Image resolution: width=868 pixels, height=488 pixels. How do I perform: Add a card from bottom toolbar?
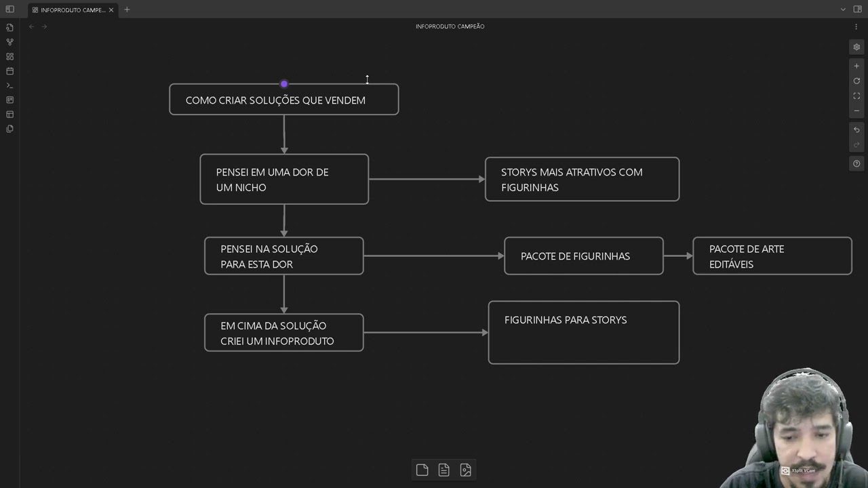[422, 470]
